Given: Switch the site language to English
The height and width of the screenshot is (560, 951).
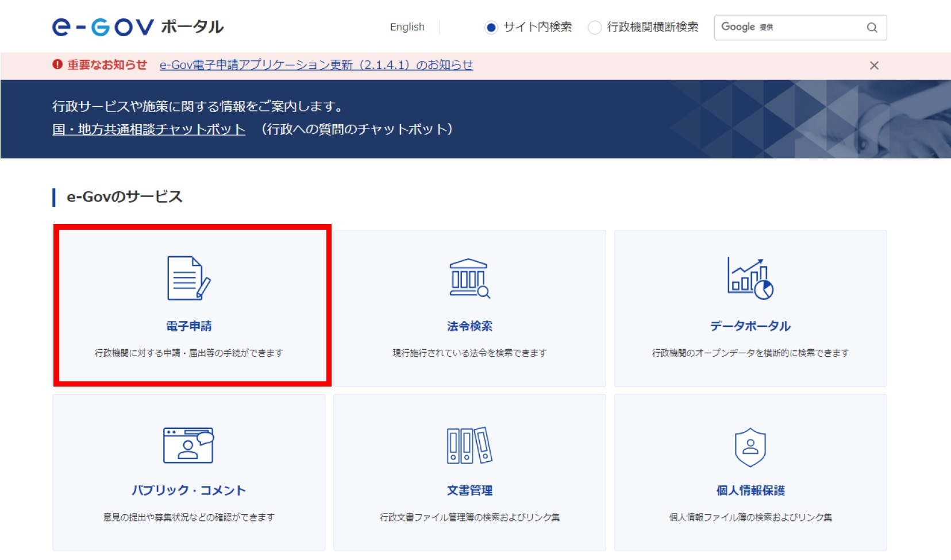Looking at the screenshot, I should (407, 27).
